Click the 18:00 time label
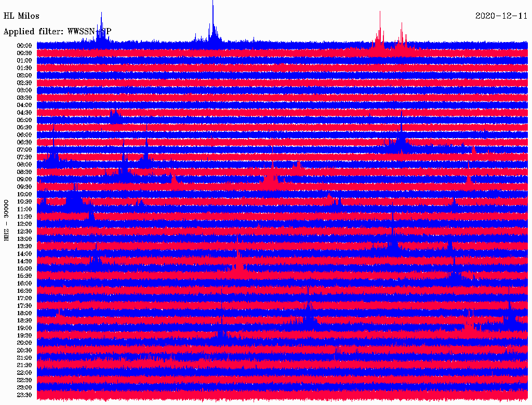Image resolution: width=532 pixels, height=405 pixels. tap(24, 314)
